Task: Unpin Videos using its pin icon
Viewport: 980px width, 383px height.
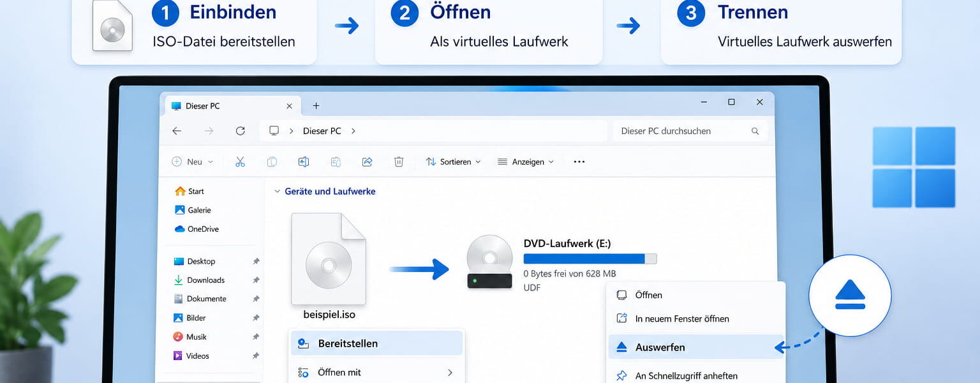Action: click(256, 356)
